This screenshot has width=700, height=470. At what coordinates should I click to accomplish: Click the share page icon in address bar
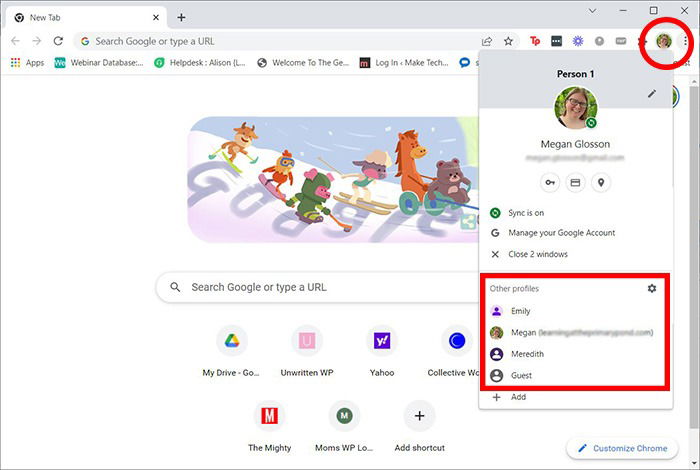point(487,42)
